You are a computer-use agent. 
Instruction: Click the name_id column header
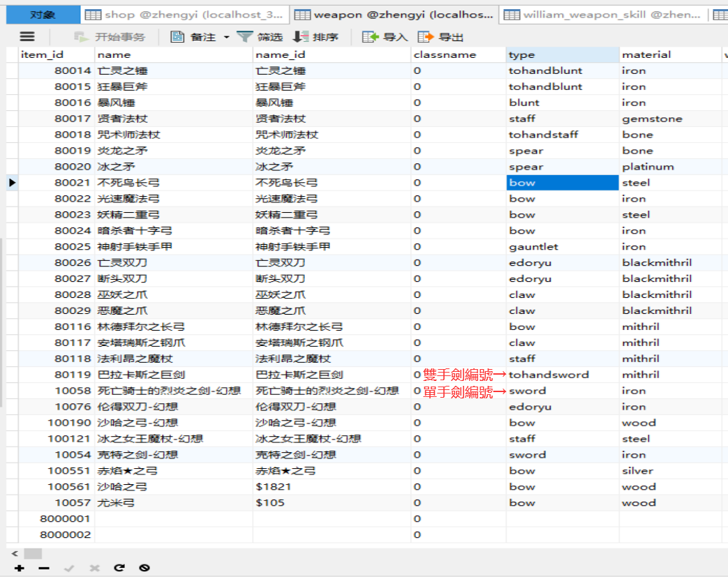click(332, 55)
